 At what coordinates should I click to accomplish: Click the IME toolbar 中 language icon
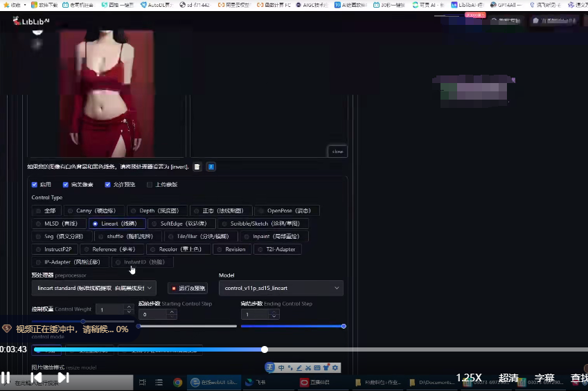(281, 367)
